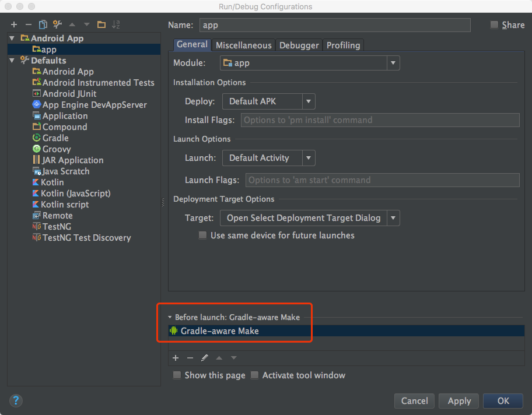The image size is (532, 415).
Task: Move configuration up arrow in left toolbar
Action: (72, 24)
